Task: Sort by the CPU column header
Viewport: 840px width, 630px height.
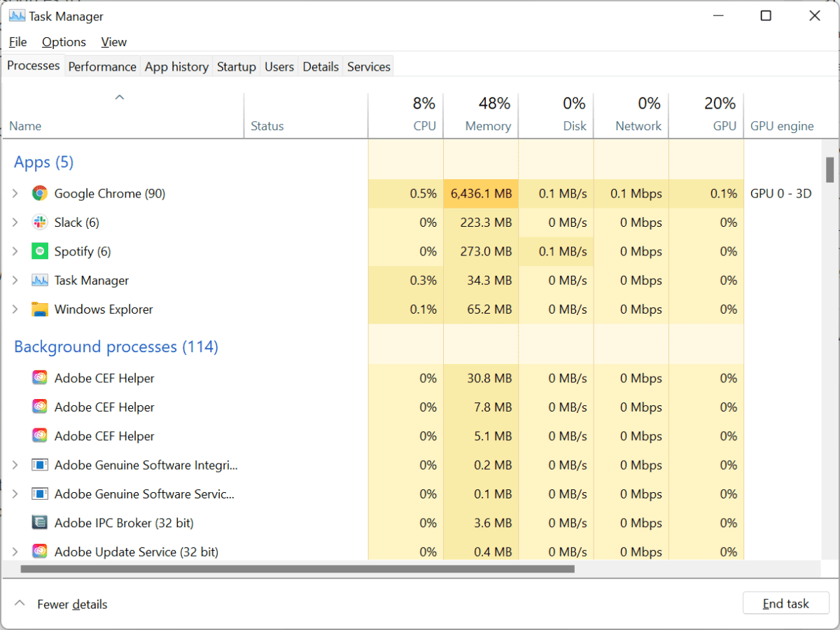Action: 406,115
